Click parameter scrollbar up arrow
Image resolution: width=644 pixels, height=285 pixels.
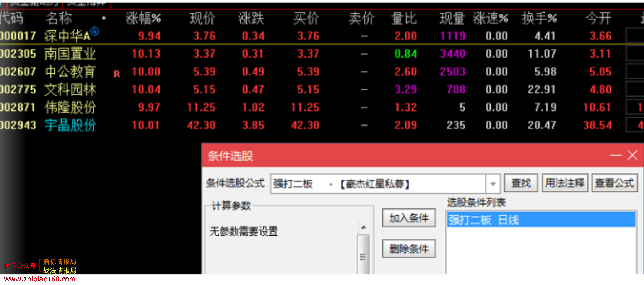pyautogui.click(x=364, y=227)
